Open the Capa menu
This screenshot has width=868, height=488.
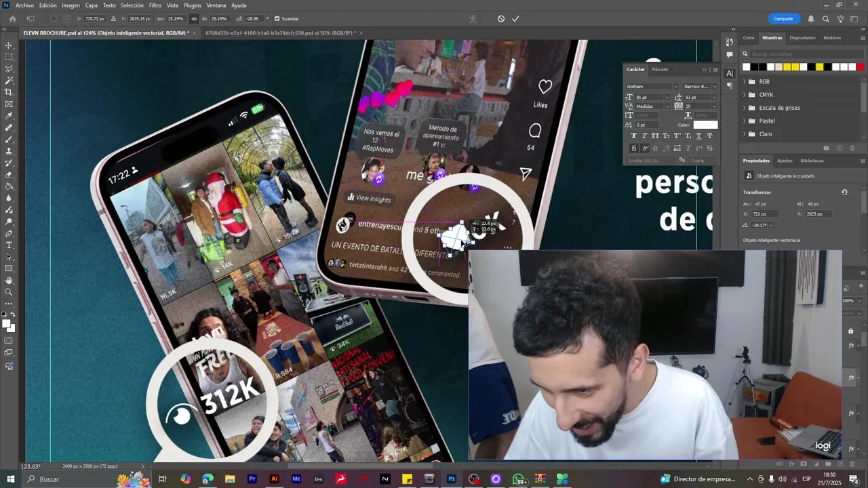[x=91, y=5]
